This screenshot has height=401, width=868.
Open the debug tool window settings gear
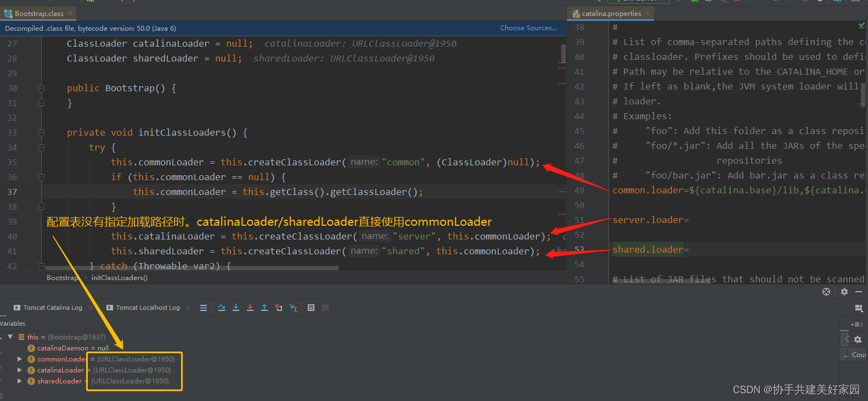coord(844,292)
